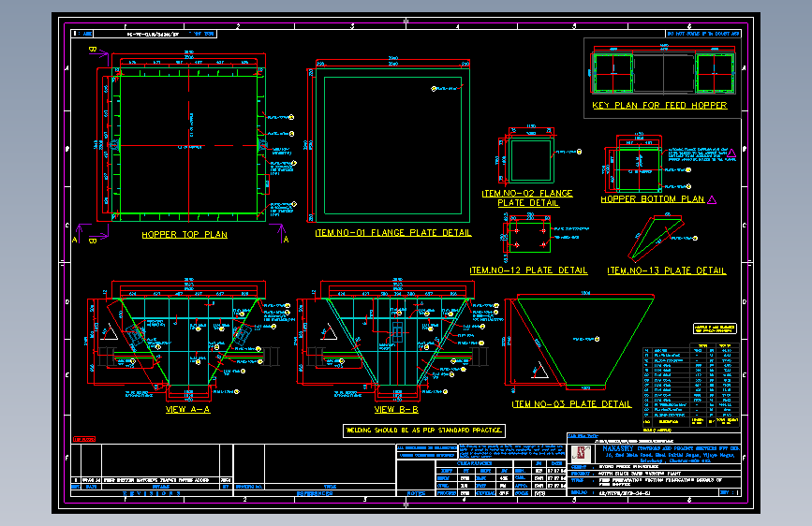Select the key plan feed hopper thumbnail drawing
This screenshot has width=812, height=526.
click(663, 72)
